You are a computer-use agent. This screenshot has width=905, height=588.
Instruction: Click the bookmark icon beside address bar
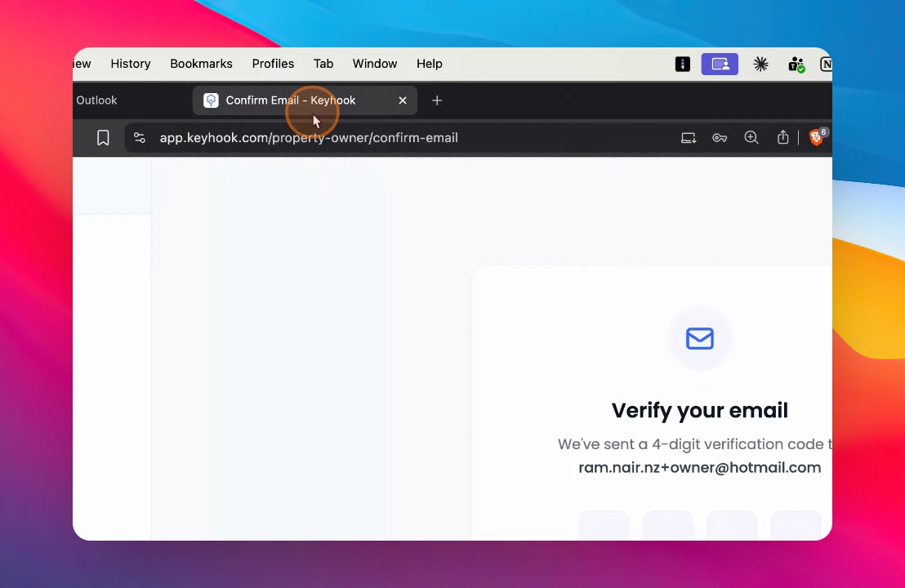click(x=103, y=138)
